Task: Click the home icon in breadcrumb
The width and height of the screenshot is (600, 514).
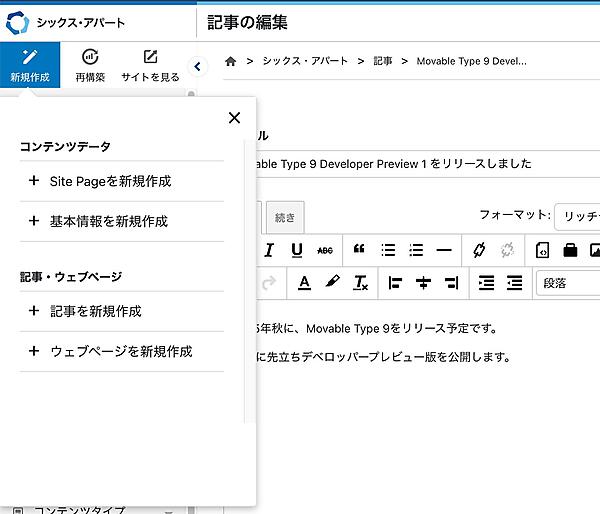Action: pos(231,61)
